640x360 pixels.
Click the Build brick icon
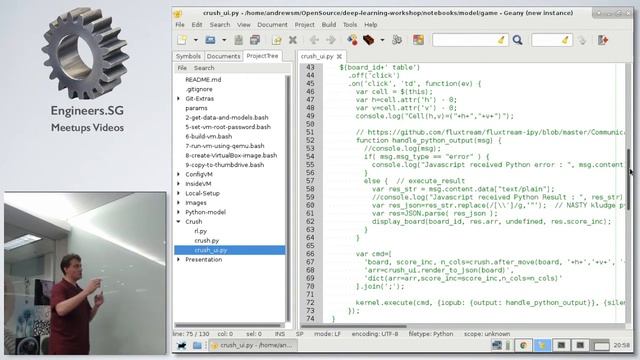369,40
